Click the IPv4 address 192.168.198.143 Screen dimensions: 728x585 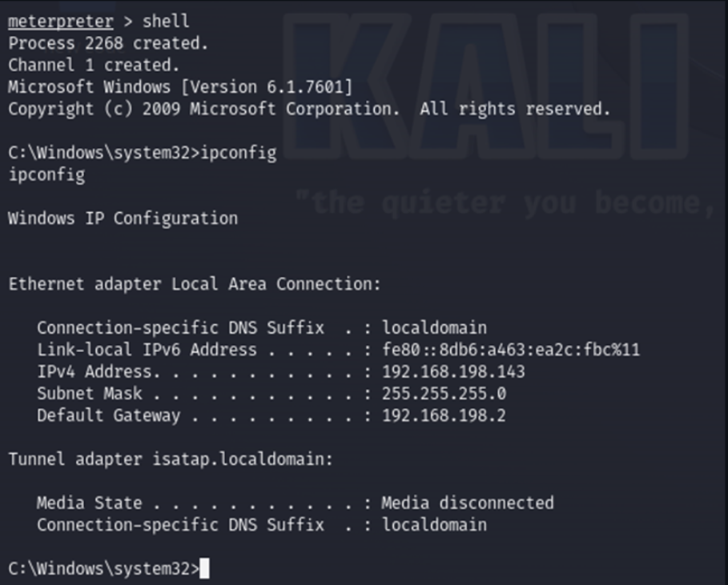pos(453,371)
